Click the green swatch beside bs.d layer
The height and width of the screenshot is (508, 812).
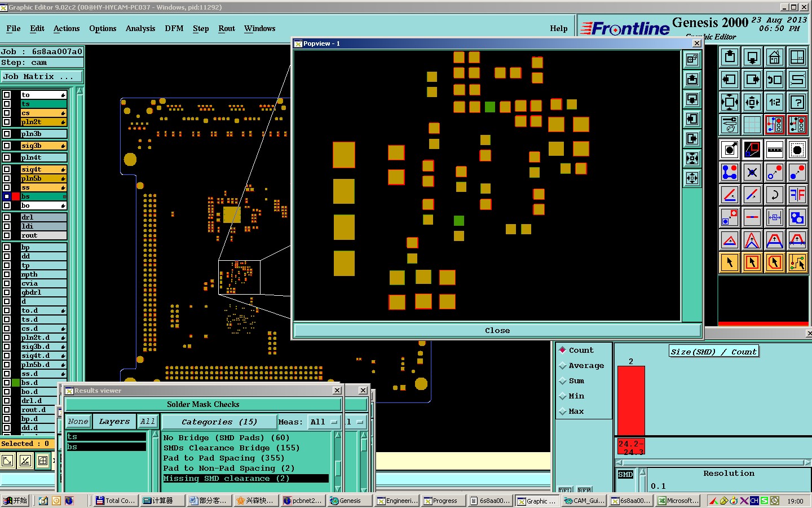tap(16, 383)
